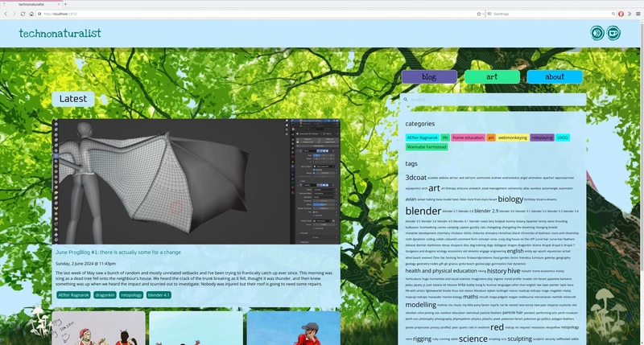Click the large red tag
The width and height of the screenshot is (644, 345).
pos(497,327)
